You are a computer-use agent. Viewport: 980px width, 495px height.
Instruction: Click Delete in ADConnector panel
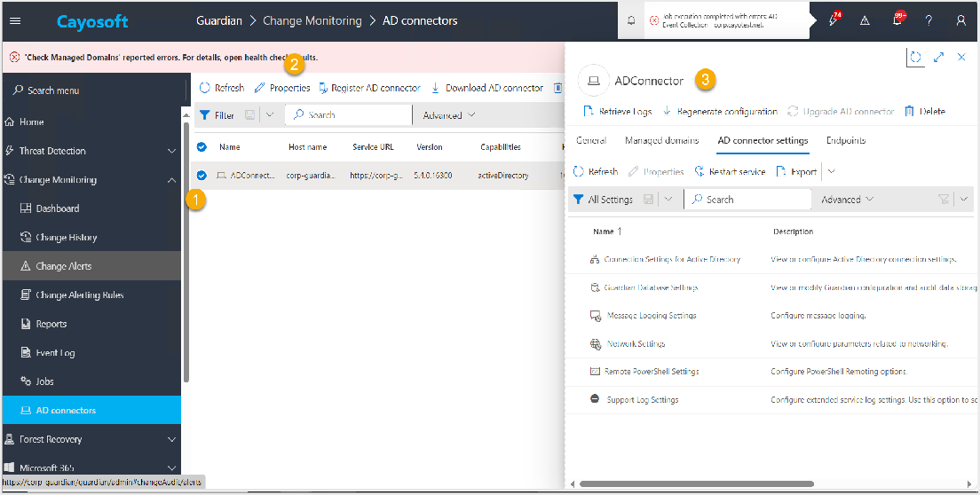coord(925,111)
